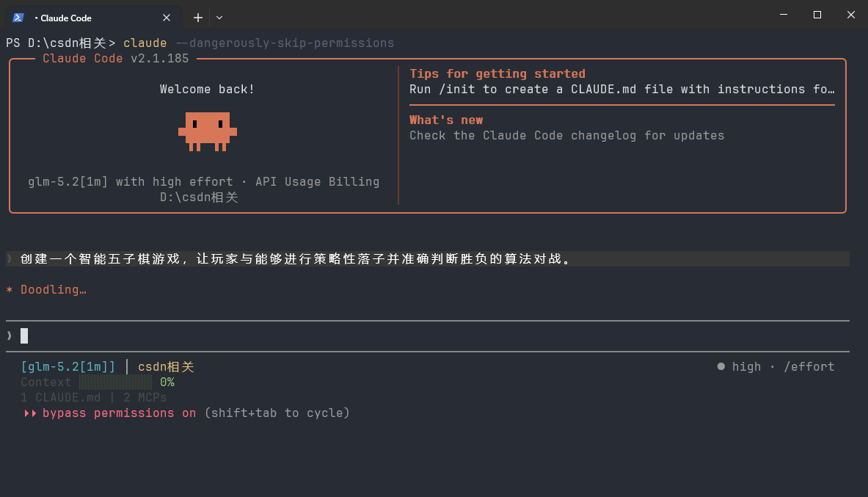
Task: Click the 'Run /init to create a CLAUDE.md' line
Action: point(621,90)
